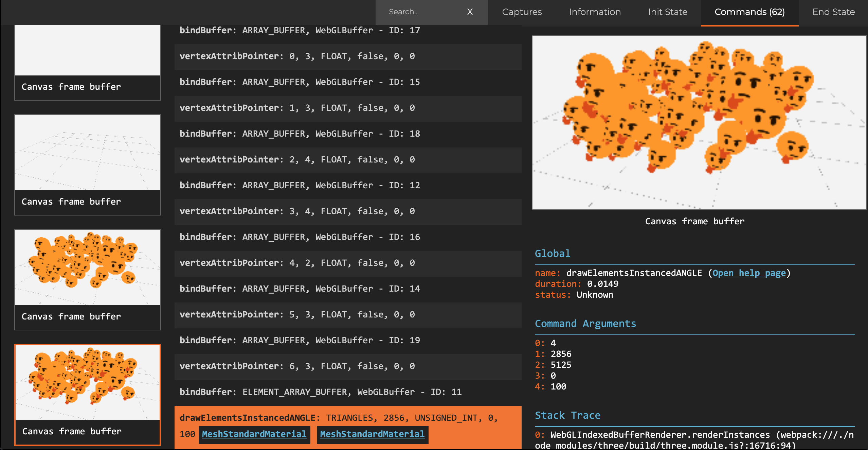Viewport: 868px width, 450px height.
Task: Click the Open help page link
Action: pos(749,273)
